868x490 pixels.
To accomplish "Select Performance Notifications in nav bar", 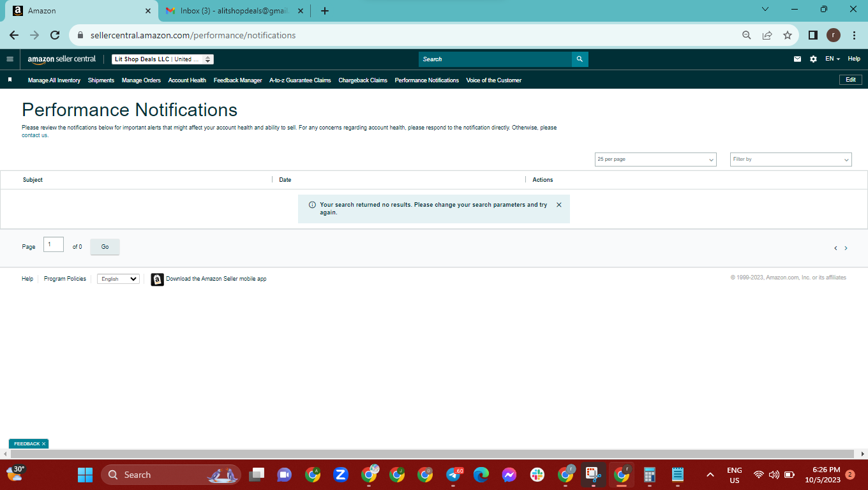I will pos(426,80).
